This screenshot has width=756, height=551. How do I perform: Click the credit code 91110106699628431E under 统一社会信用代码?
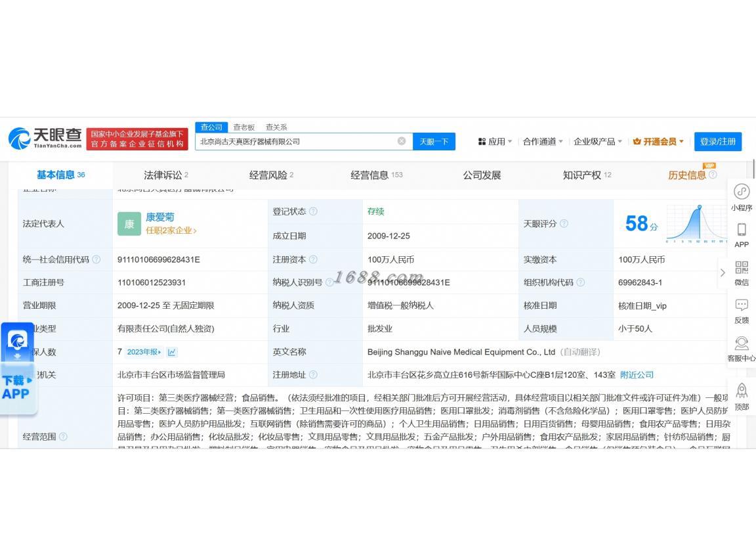coord(159,259)
